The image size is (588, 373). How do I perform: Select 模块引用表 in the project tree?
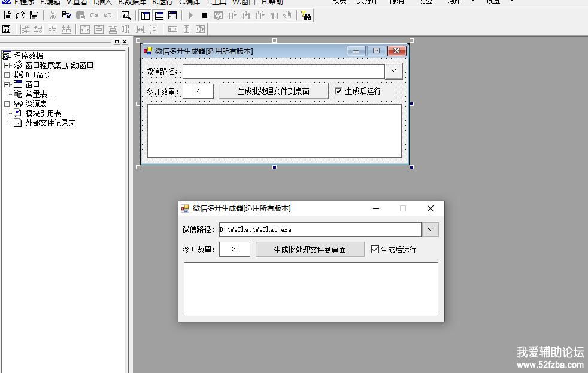tap(43, 113)
